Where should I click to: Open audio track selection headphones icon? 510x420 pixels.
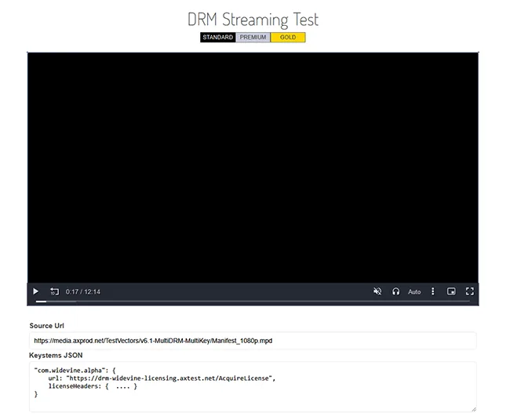click(396, 291)
